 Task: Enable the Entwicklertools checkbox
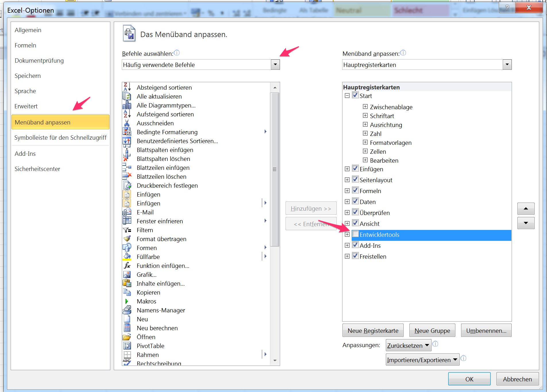(x=355, y=234)
